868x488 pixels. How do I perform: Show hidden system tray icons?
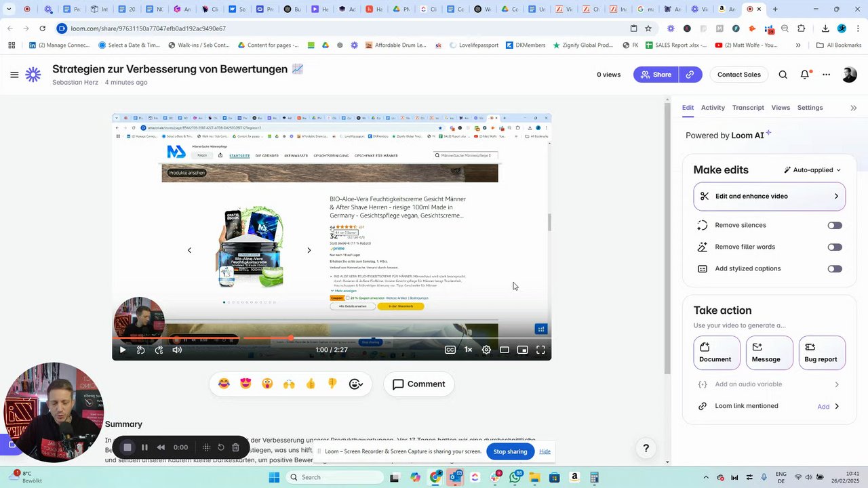(706, 477)
